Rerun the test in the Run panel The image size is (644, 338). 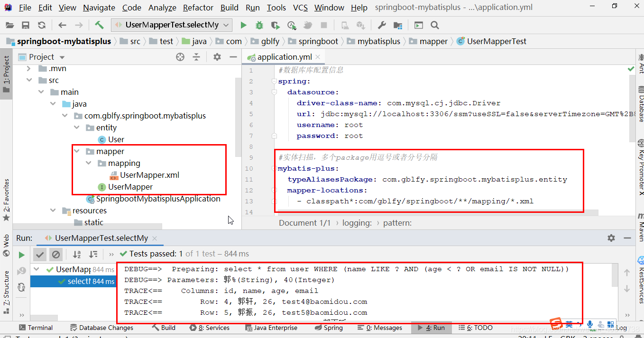[x=21, y=255]
